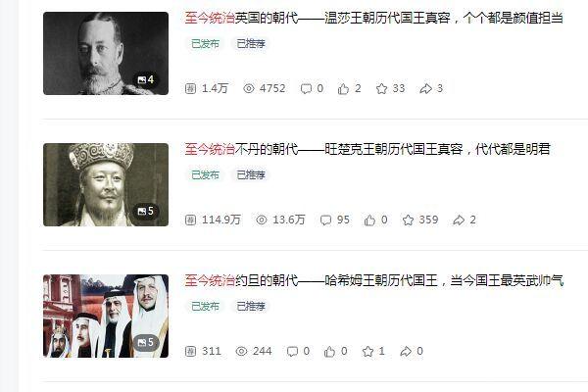The width and height of the screenshot is (588, 392).
Task: Click the thumbs-up icon on the Bhutan article
Action: tap(369, 220)
